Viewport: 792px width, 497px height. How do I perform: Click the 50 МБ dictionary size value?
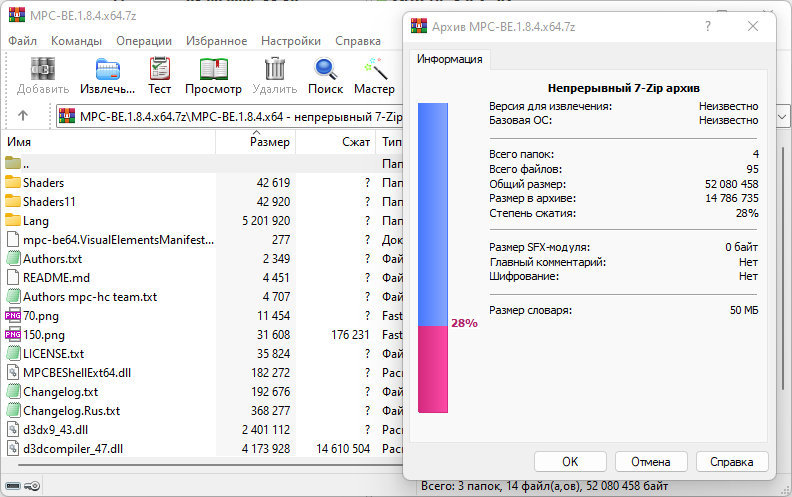744,310
